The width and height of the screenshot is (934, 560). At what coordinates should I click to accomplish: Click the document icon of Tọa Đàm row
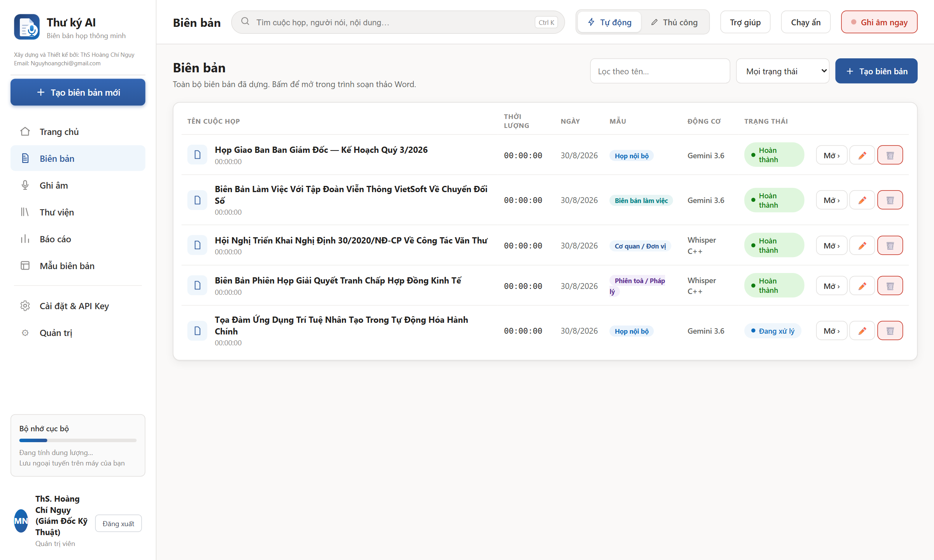pyautogui.click(x=197, y=331)
